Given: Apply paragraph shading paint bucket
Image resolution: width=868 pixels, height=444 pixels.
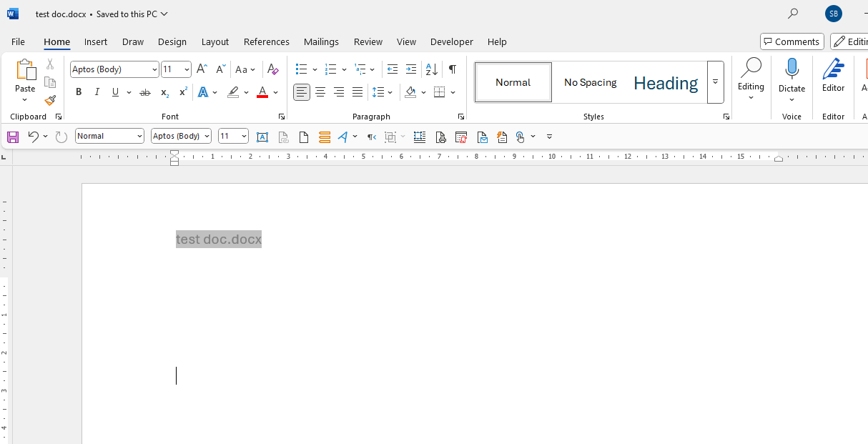Looking at the screenshot, I should point(410,92).
